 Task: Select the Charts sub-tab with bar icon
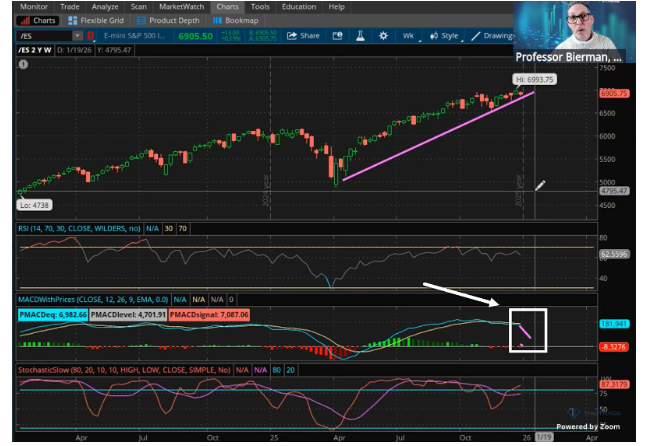coord(38,21)
